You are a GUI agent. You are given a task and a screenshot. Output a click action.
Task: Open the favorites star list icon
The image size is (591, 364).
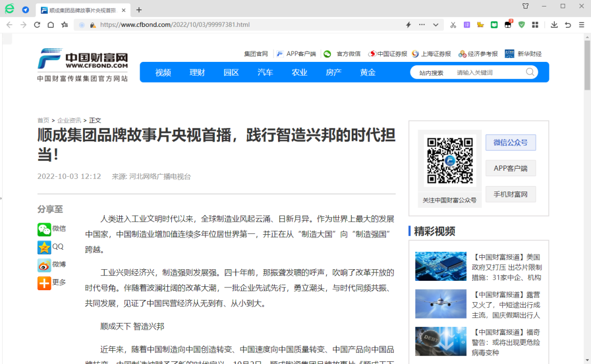(x=65, y=25)
